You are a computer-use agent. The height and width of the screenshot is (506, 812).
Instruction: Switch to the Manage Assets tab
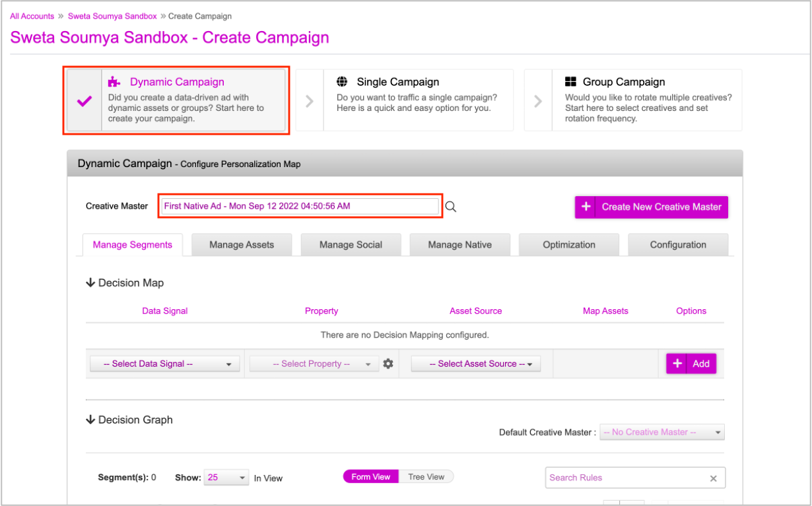click(242, 244)
